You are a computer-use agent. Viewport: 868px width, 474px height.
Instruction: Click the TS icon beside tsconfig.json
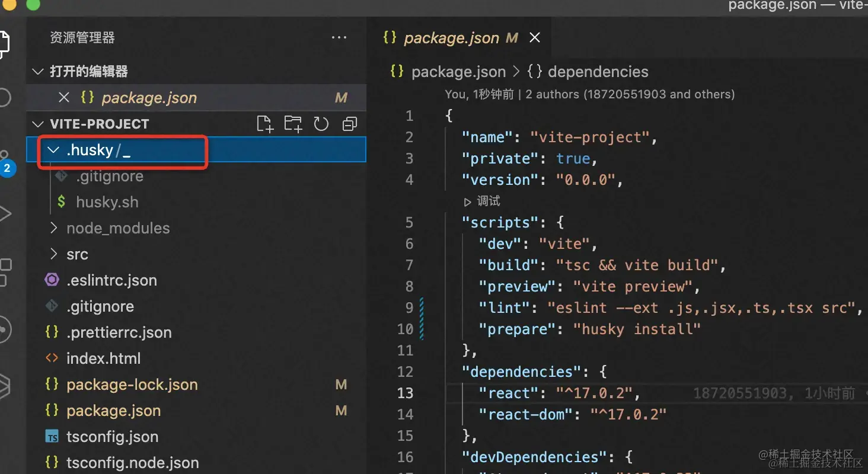(52, 437)
